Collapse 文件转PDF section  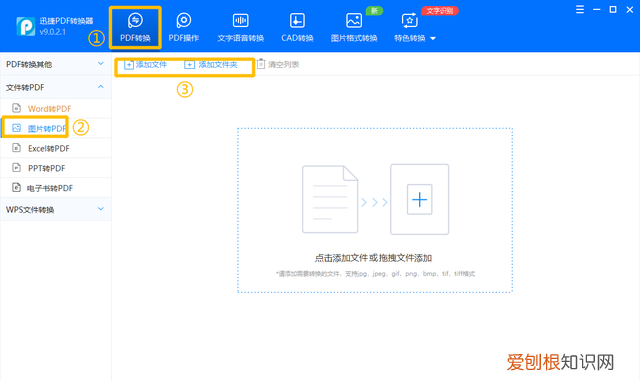click(x=56, y=87)
